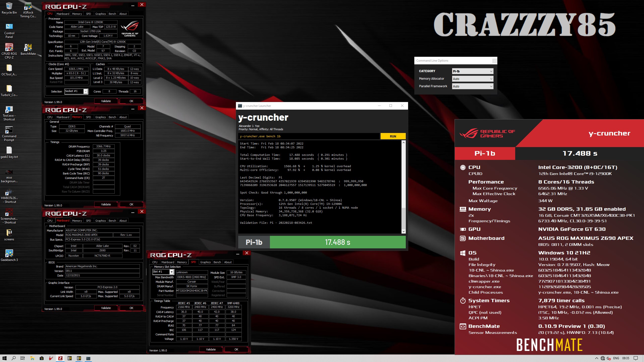Launch Geekbench 3 desktop icon
The height and width of the screenshot is (362, 644).
click(x=9, y=255)
